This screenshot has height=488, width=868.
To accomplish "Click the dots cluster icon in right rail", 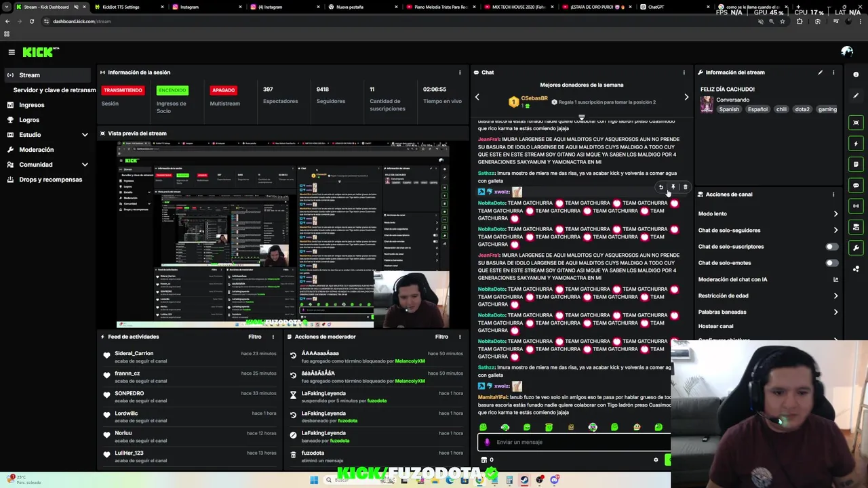I will click(x=856, y=269).
